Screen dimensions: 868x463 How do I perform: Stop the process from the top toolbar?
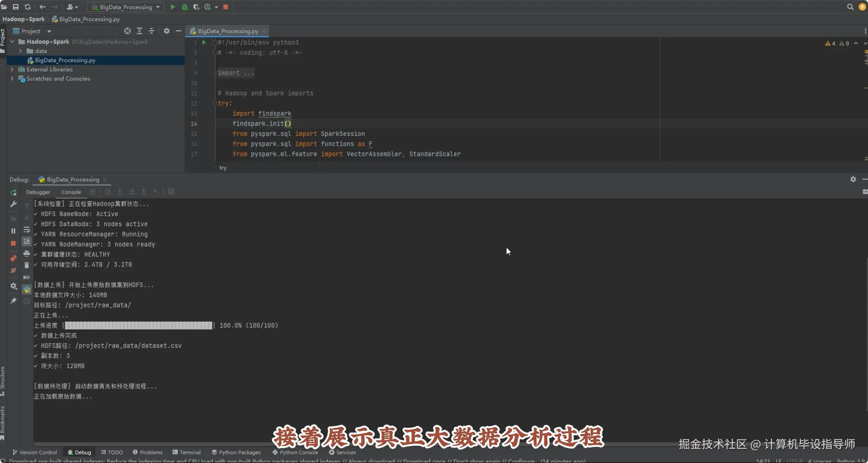pyautogui.click(x=226, y=7)
